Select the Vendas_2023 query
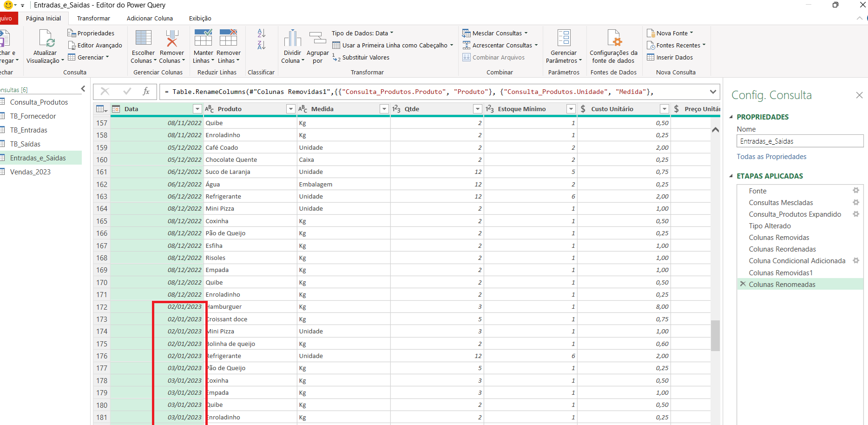 (x=30, y=172)
